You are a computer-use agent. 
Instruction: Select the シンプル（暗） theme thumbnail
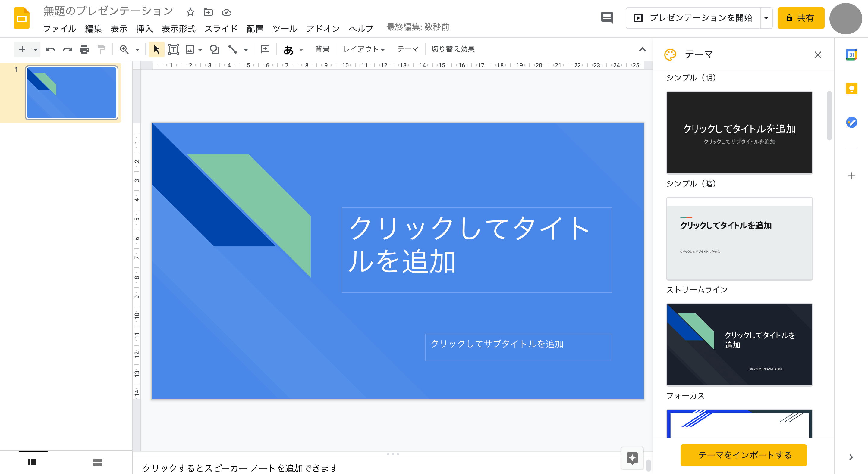click(x=739, y=133)
